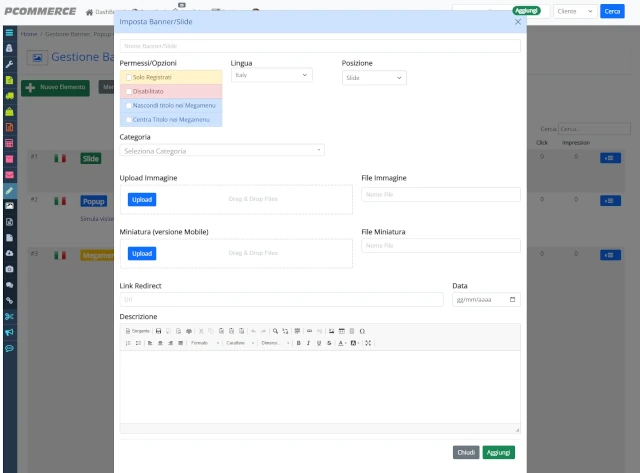This screenshot has height=473, width=640.
Task: Enable Nascondi titolo nei Megamenu
Action: [x=129, y=105]
